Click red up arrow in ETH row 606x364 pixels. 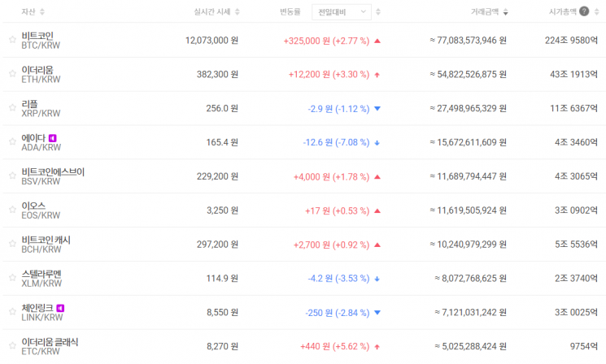(377, 75)
